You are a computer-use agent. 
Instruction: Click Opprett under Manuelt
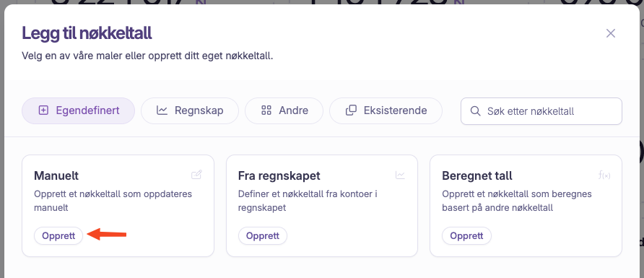(58, 235)
